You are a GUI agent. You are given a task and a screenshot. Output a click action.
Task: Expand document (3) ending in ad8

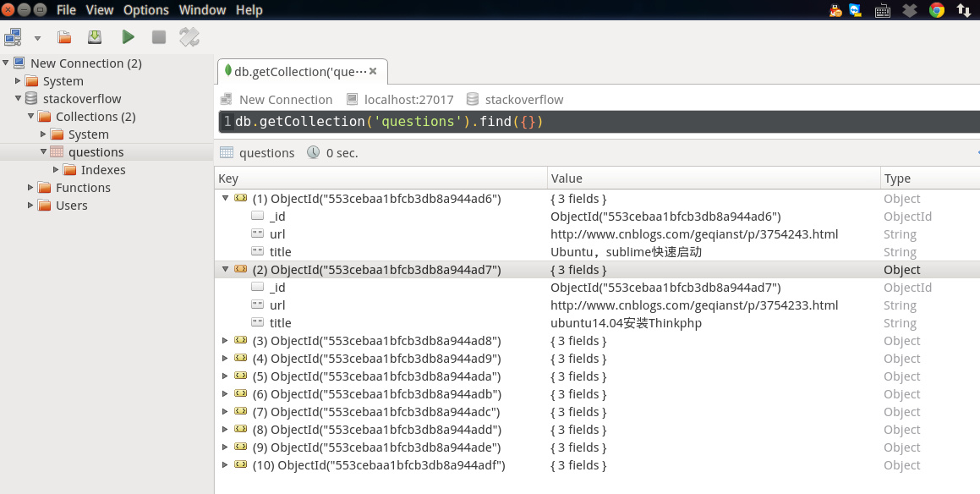click(225, 340)
